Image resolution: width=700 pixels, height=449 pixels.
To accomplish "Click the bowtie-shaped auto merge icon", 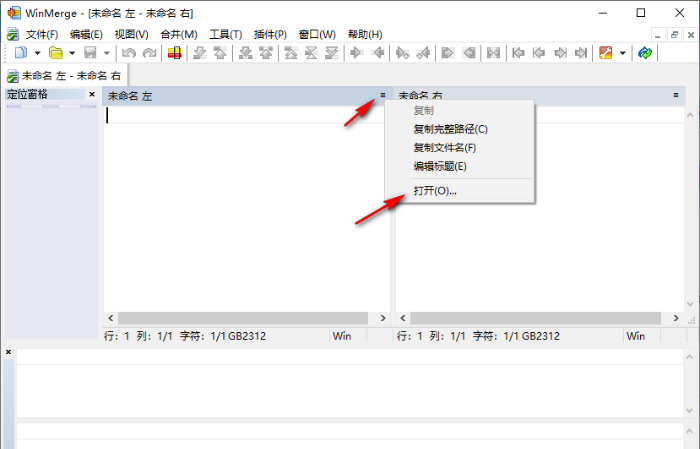I will (x=493, y=53).
